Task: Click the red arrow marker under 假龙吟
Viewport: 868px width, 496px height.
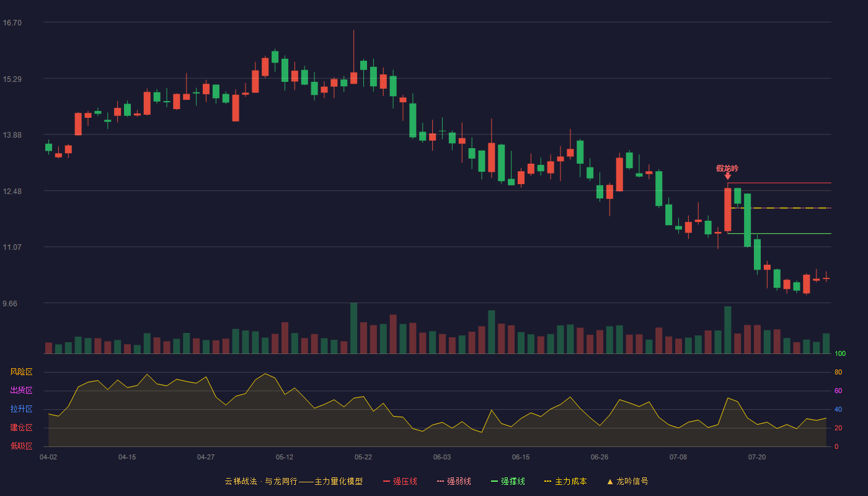Action: pos(727,177)
